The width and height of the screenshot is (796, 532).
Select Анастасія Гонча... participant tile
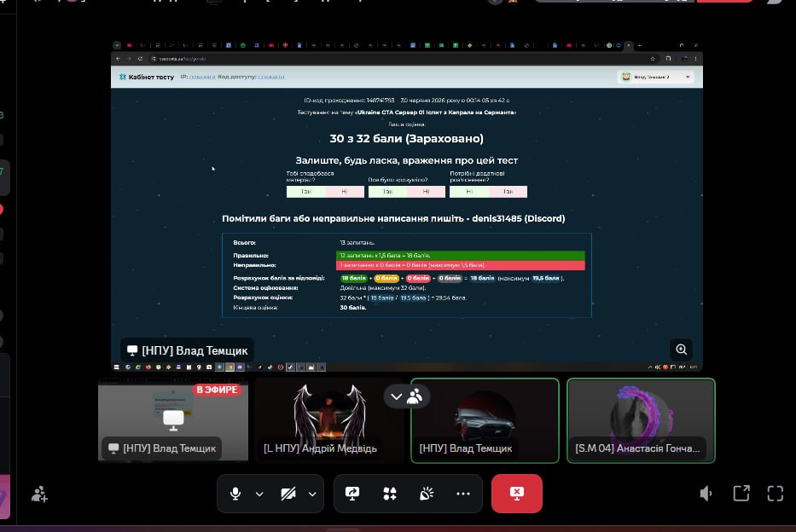641,420
